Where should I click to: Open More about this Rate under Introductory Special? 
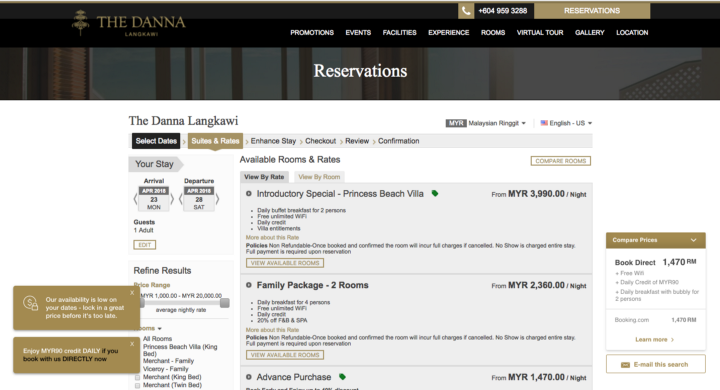pyautogui.click(x=272, y=237)
